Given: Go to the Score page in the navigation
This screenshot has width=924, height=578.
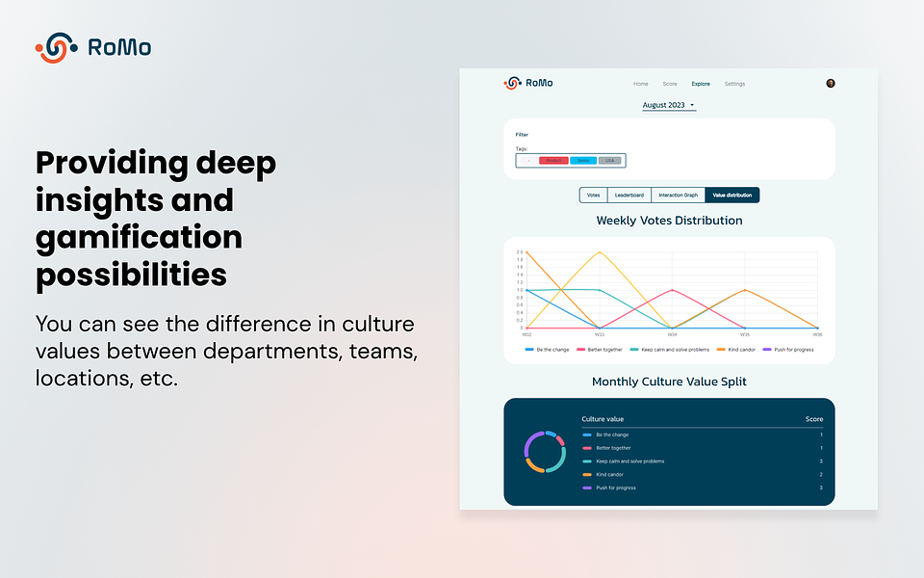Looking at the screenshot, I should [670, 84].
